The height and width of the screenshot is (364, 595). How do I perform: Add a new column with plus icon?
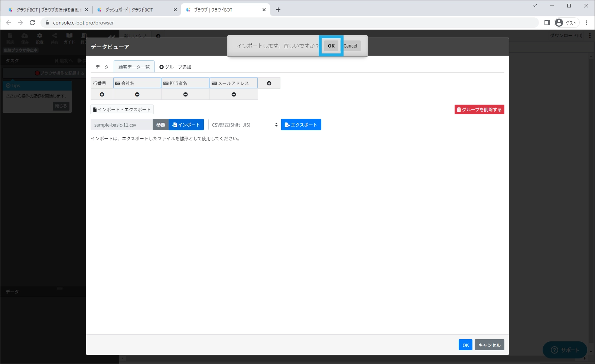pos(269,83)
